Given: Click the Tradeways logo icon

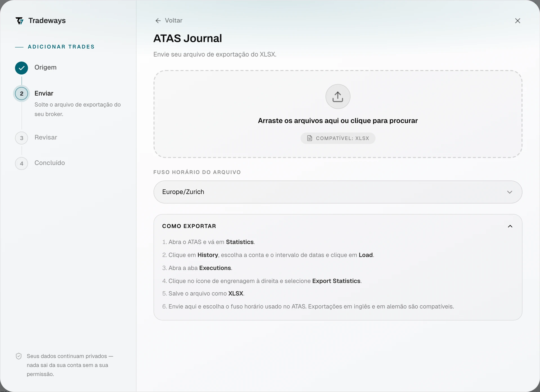Looking at the screenshot, I should [x=19, y=21].
